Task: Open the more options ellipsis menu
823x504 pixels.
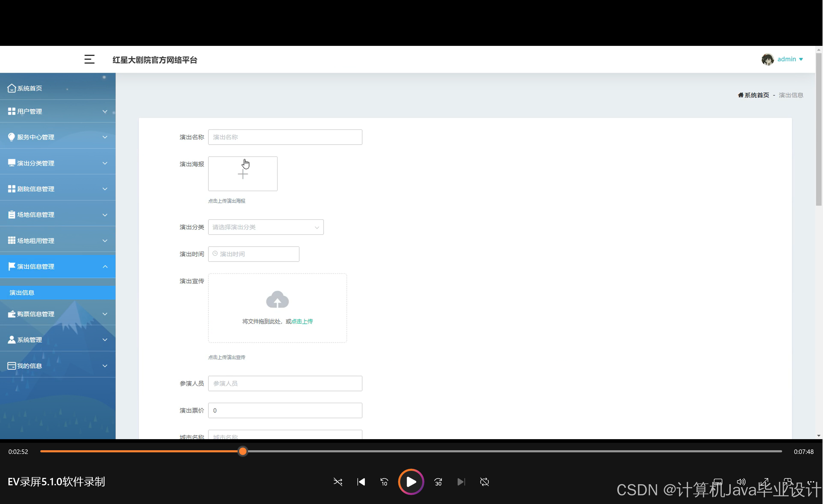Action: [x=811, y=481]
